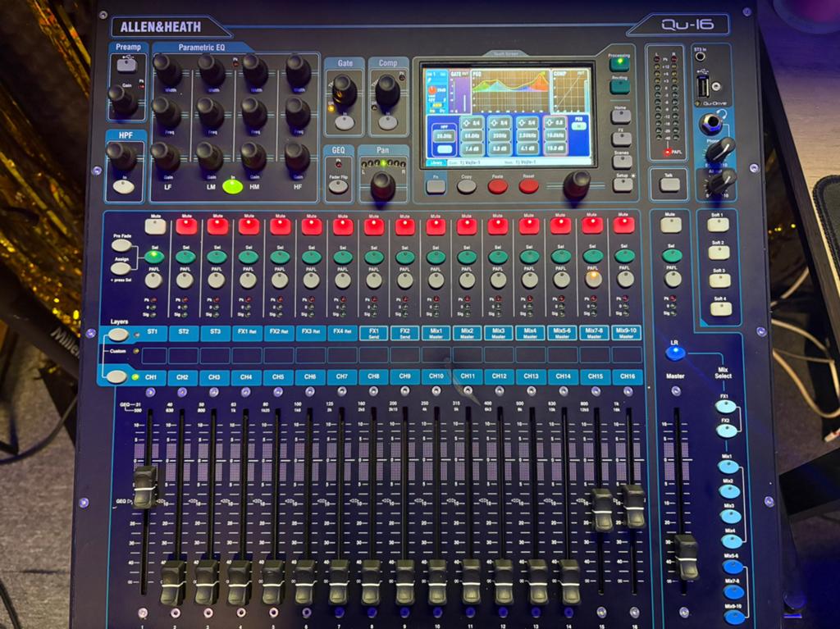This screenshot has width=840, height=629.
Task: Toggle the Mute key above CH1
Action: [x=155, y=226]
